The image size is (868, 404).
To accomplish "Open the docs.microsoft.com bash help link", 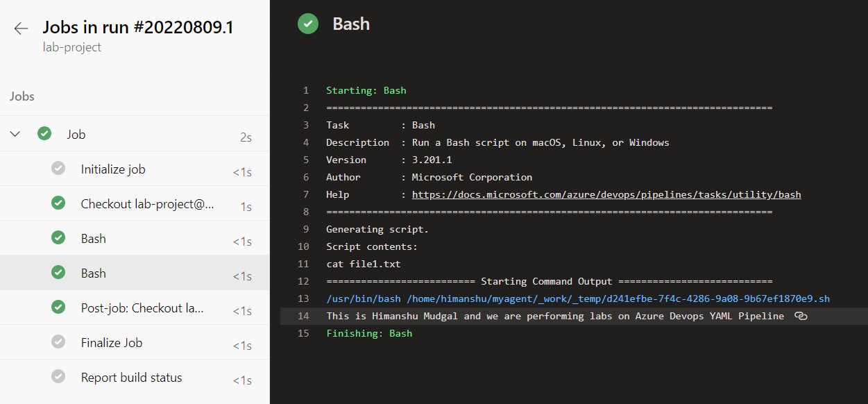I will tap(606, 194).
